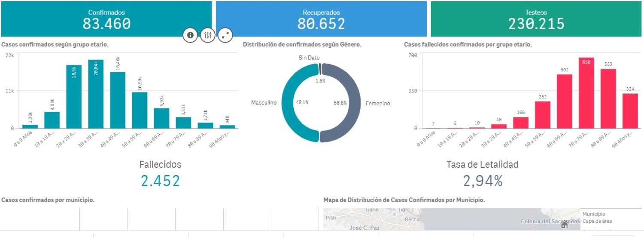Click the 5,93k bar in the confirmed chart
The width and height of the screenshot is (644, 237).
click(x=161, y=118)
